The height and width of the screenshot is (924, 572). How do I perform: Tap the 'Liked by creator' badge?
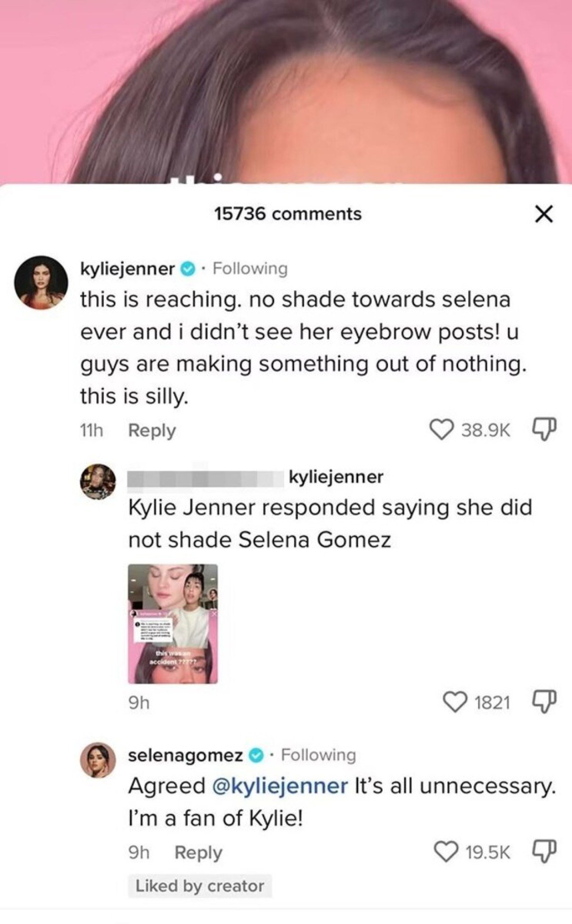[200, 886]
